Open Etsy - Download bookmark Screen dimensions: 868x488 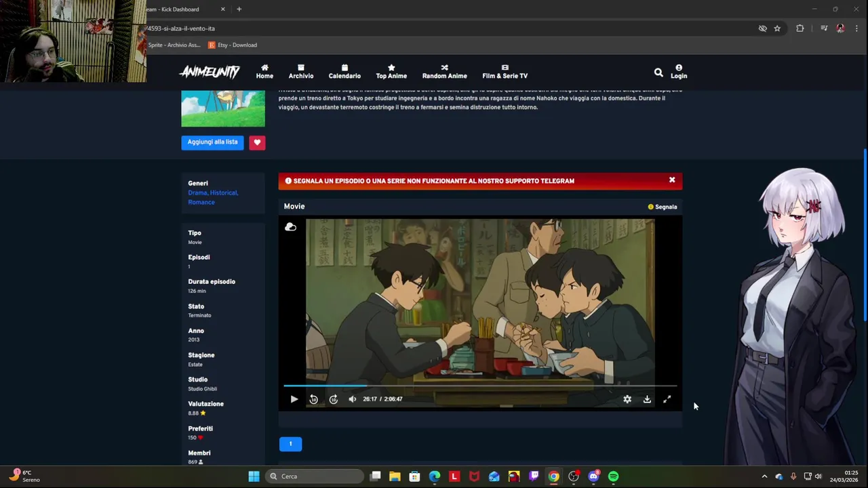point(233,45)
